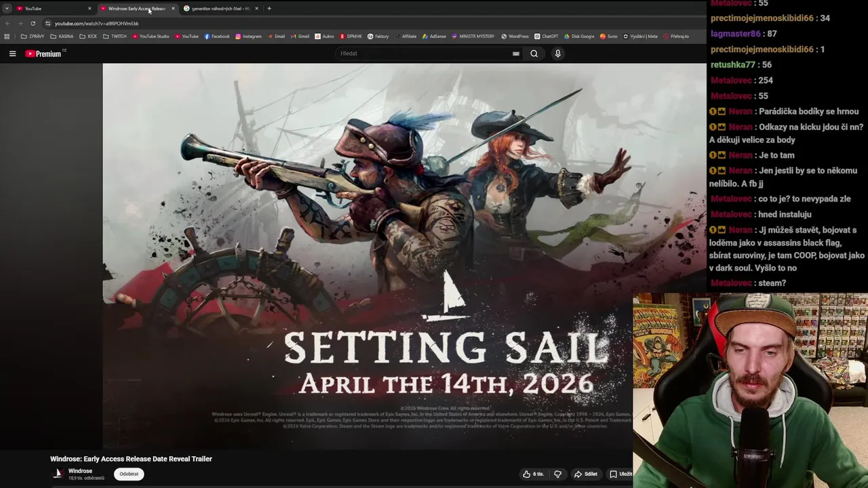Switch to the first YouTube tab

[x=53, y=8]
